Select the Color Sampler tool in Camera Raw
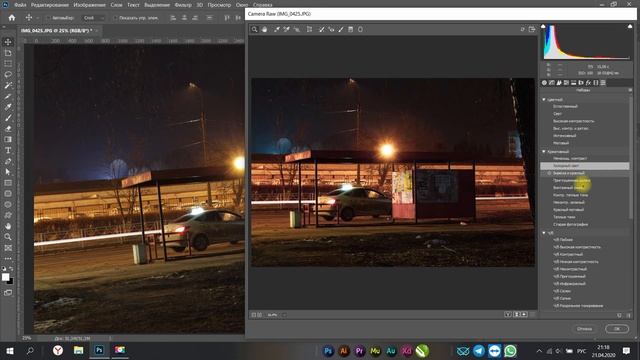Viewport: 640px width, 360px height. click(287, 29)
